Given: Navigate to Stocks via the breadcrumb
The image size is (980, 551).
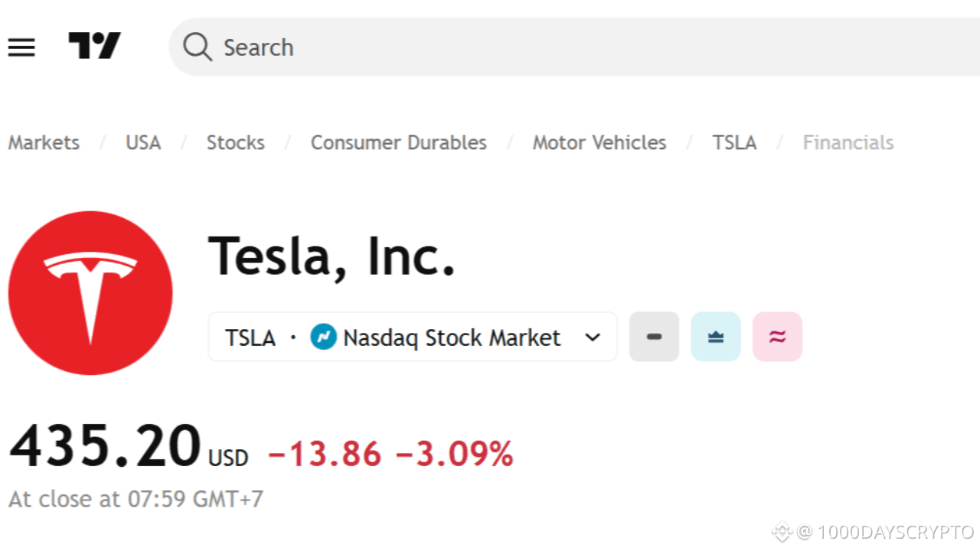Looking at the screenshot, I should [x=235, y=142].
